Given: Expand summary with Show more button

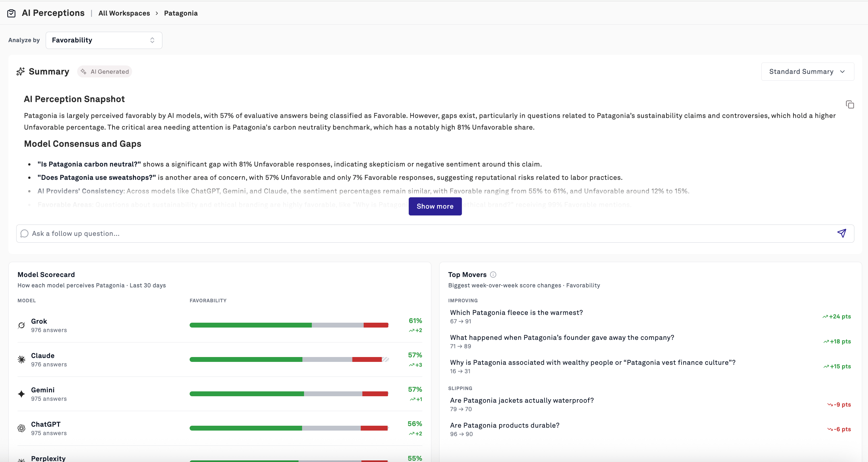Looking at the screenshot, I should (x=435, y=206).
